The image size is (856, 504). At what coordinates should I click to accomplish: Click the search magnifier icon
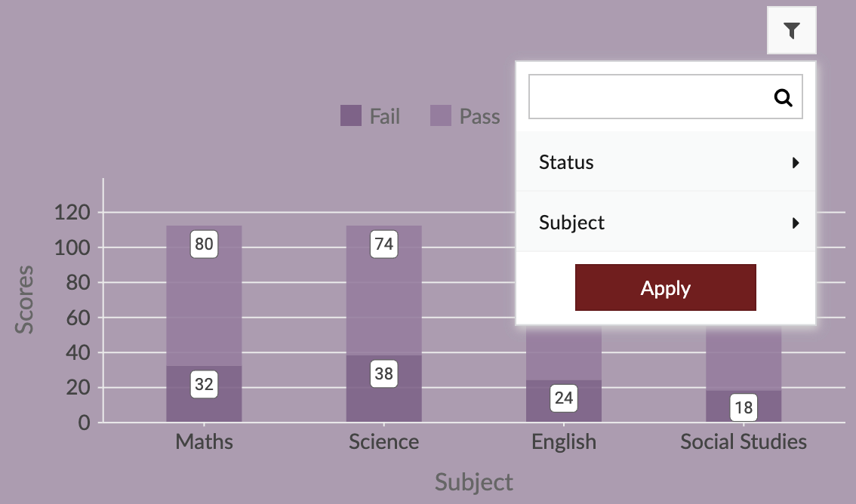click(x=784, y=97)
